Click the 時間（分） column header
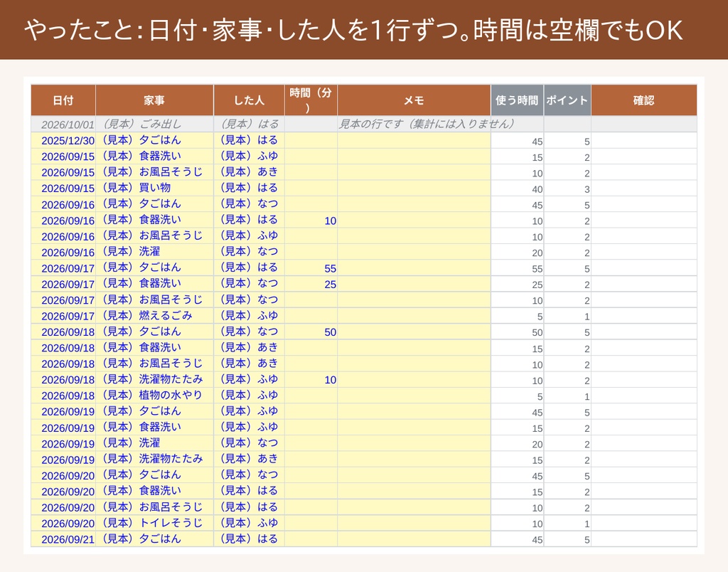This screenshot has width=728, height=572. pos(311,100)
